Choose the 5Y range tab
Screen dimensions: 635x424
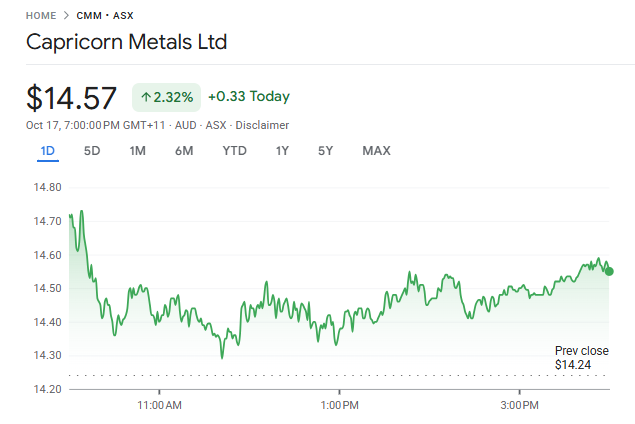(x=325, y=151)
